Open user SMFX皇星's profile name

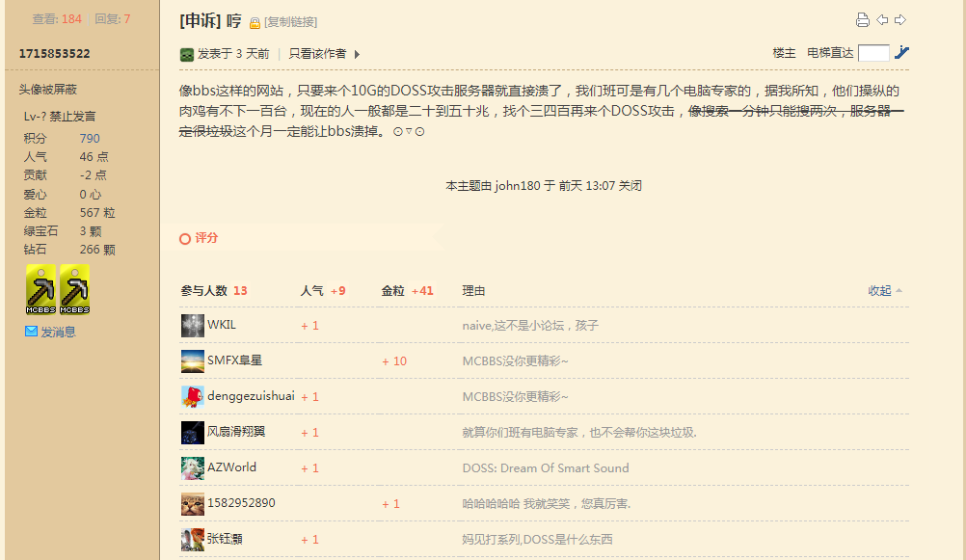(234, 360)
